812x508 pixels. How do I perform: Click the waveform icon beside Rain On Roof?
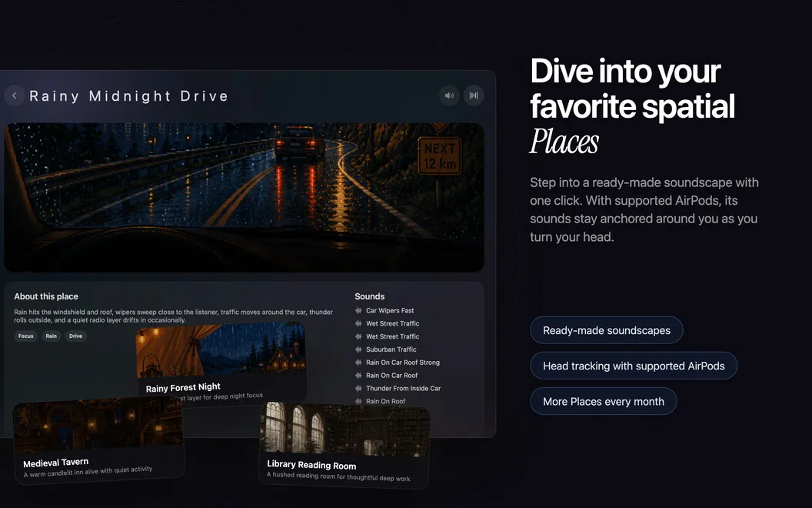point(358,401)
